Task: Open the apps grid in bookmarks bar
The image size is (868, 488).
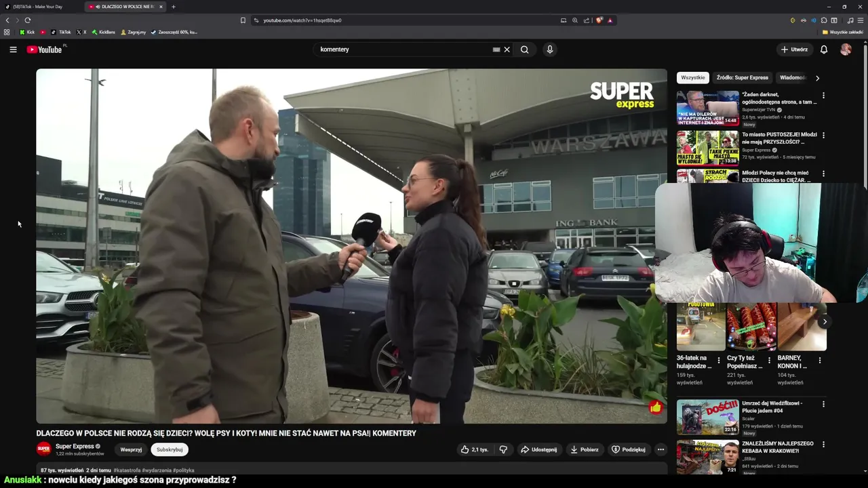Action: 7,32
